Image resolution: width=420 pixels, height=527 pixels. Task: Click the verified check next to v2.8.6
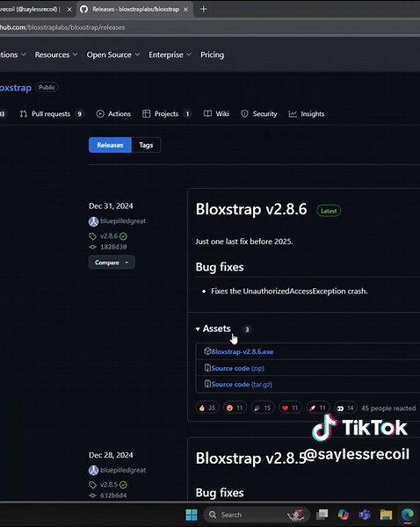point(123,236)
